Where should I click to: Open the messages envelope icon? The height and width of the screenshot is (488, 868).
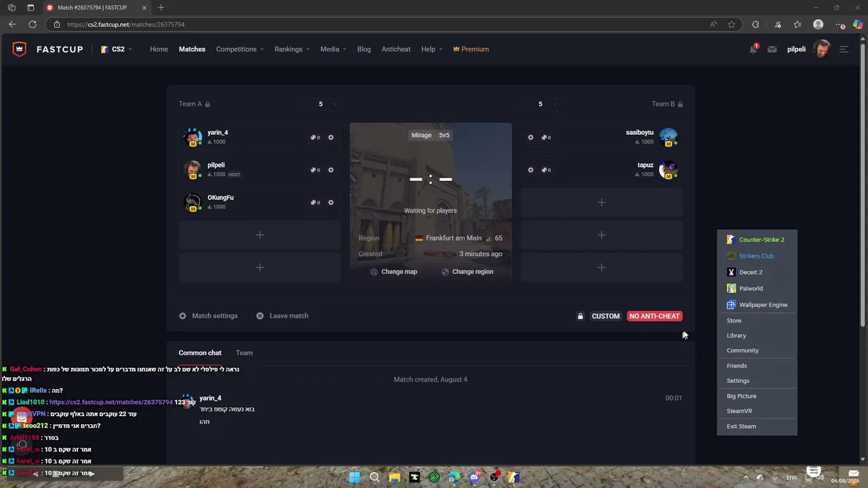pos(772,49)
